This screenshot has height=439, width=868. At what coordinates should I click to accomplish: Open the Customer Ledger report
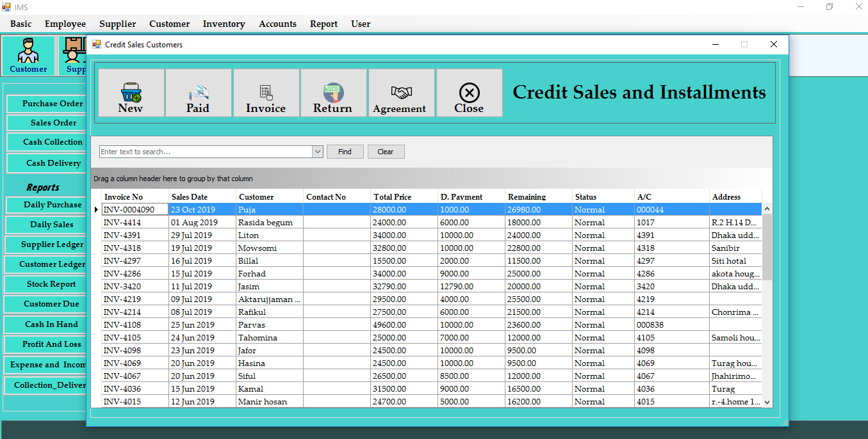[x=45, y=264]
